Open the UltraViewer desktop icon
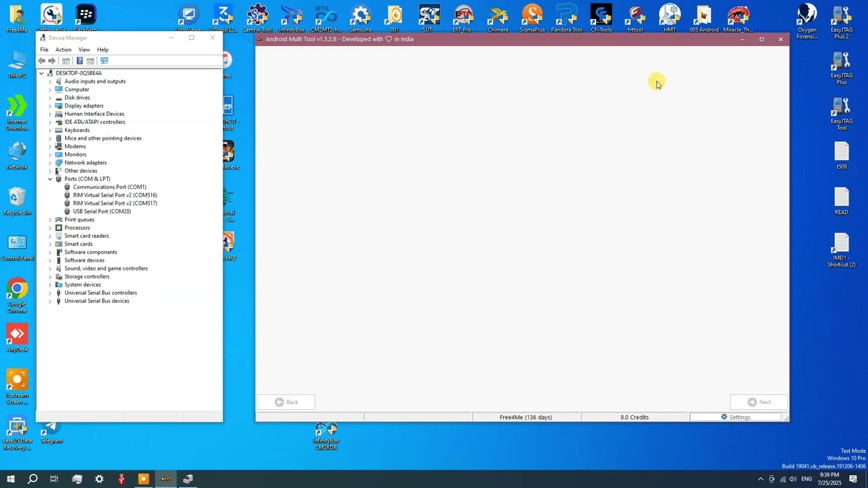 point(189,19)
